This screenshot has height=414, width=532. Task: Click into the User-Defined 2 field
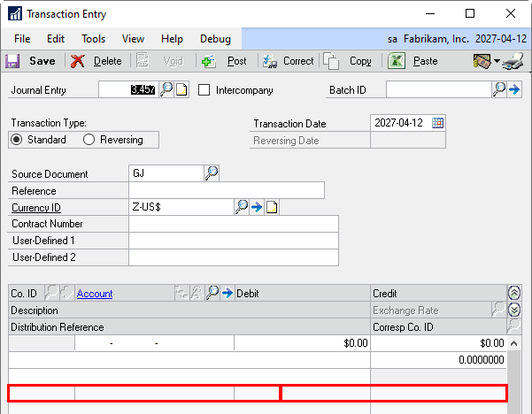pos(234,257)
